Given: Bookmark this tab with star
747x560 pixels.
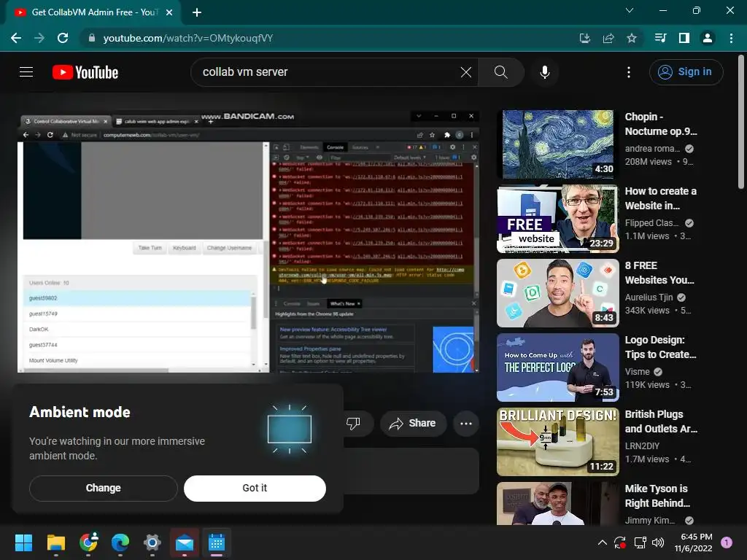Looking at the screenshot, I should coord(632,38).
